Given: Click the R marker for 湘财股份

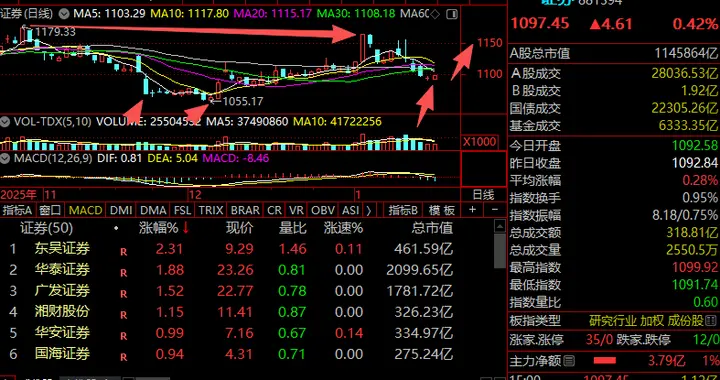Looking at the screenshot, I should click(x=123, y=315).
